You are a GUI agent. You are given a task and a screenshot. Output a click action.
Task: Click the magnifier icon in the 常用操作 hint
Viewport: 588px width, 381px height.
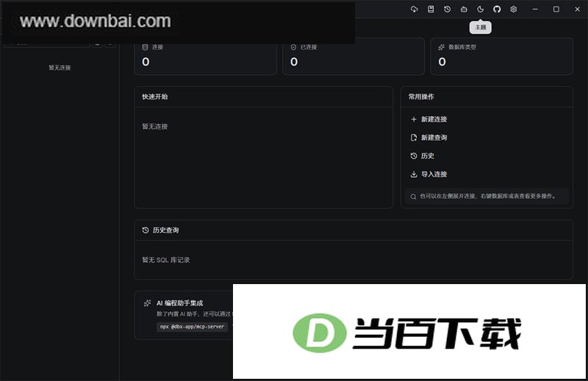(413, 197)
